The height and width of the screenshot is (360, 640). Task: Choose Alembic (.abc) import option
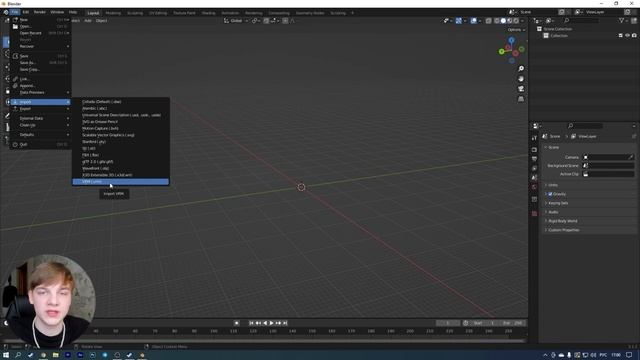click(120, 108)
